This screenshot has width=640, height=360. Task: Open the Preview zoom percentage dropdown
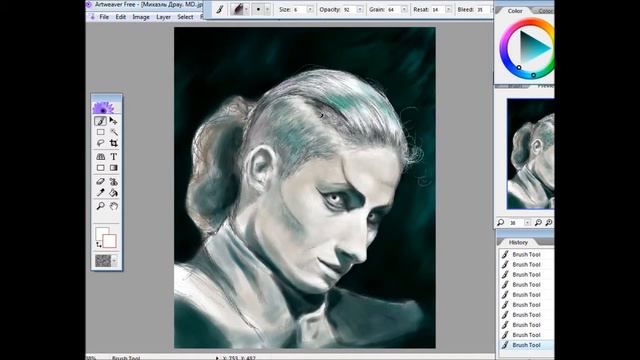[527, 222]
